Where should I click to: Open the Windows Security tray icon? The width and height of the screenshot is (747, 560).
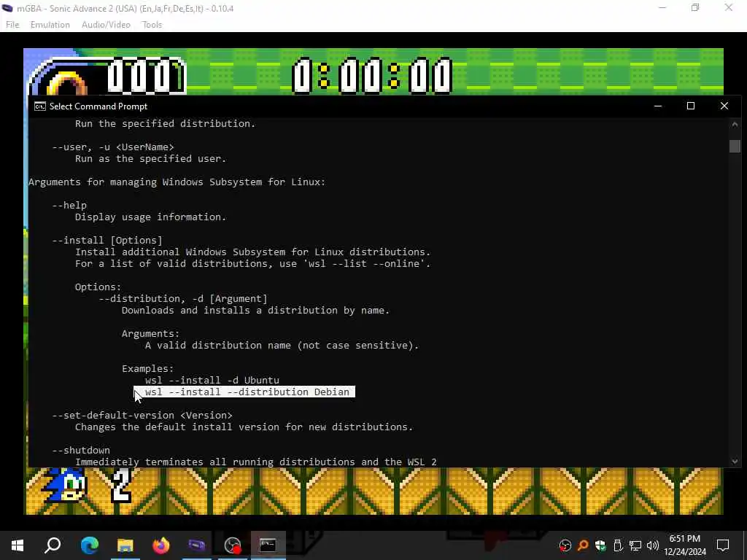(600, 545)
